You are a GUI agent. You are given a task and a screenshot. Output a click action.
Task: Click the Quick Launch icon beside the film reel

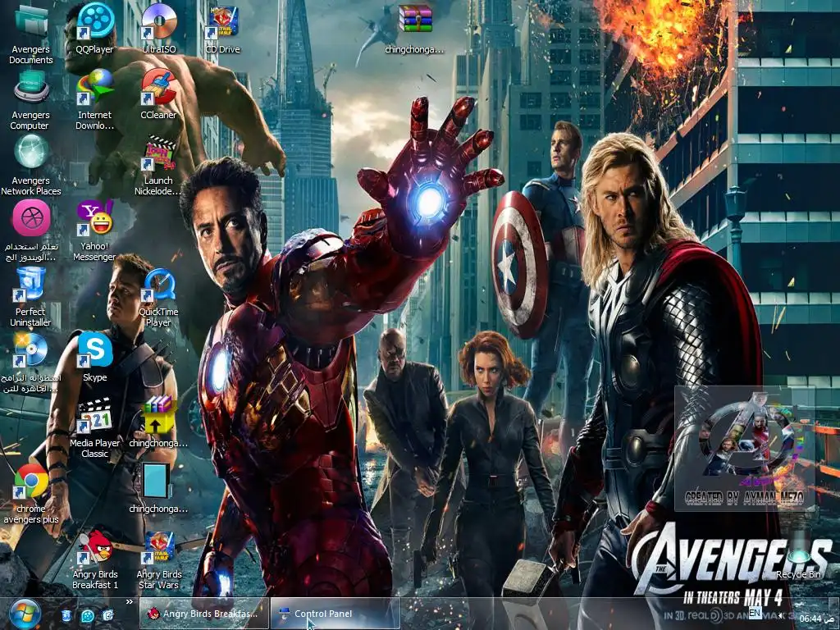(x=107, y=615)
